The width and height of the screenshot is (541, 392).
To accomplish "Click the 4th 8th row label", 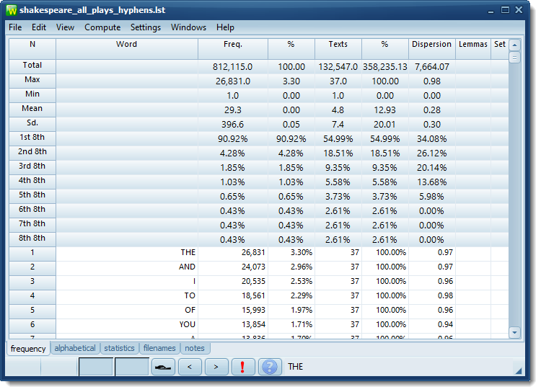I will tap(32, 183).
